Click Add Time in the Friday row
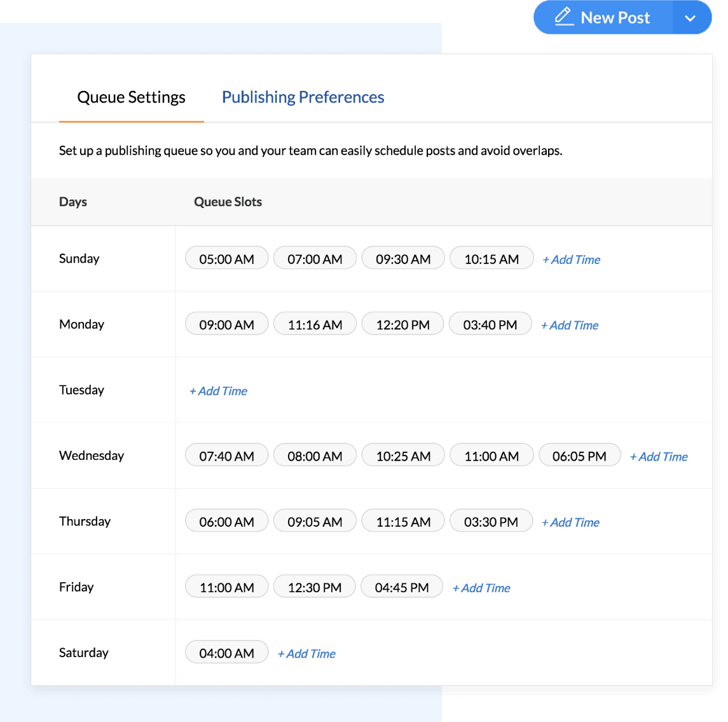The width and height of the screenshot is (728, 722). click(482, 588)
